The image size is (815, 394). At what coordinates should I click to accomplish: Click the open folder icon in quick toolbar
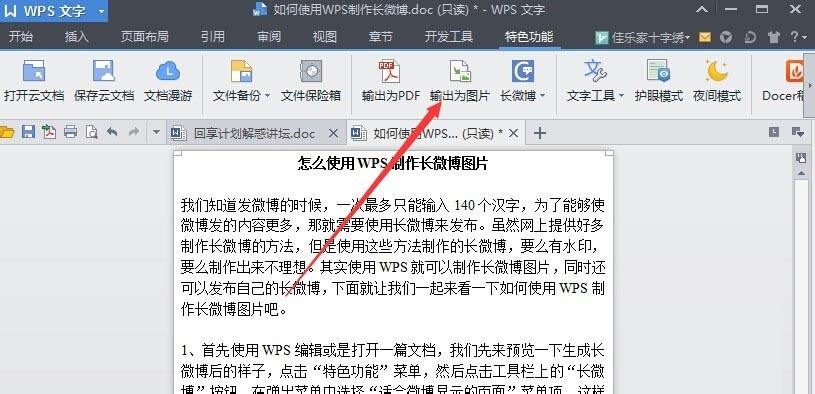[x=7, y=133]
